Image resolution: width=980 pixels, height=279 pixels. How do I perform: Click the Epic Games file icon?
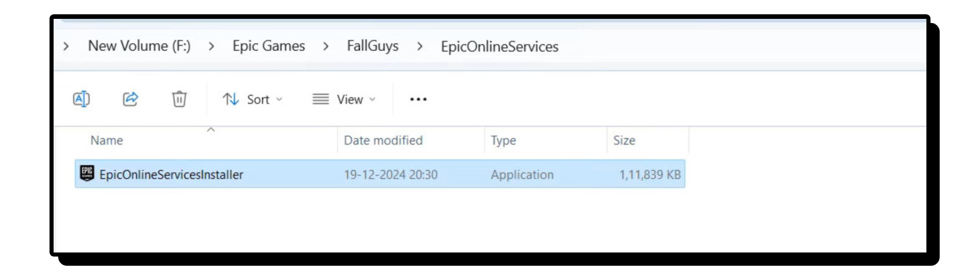tap(87, 174)
